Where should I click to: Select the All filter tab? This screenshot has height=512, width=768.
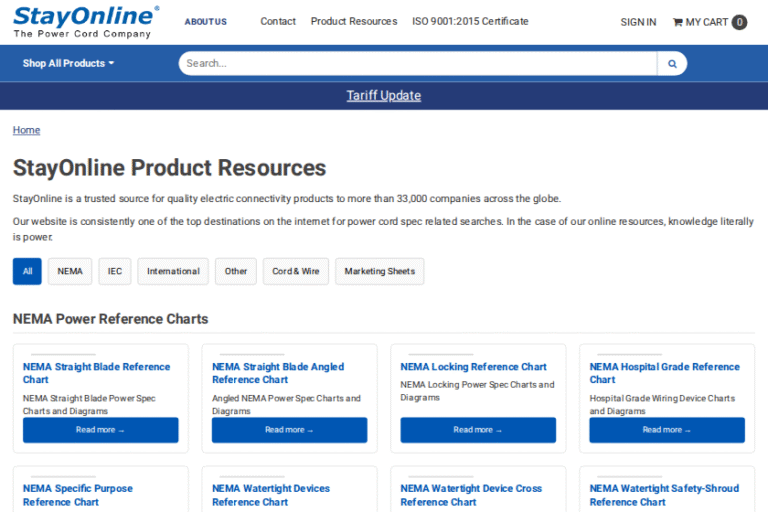pyautogui.click(x=27, y=271)
